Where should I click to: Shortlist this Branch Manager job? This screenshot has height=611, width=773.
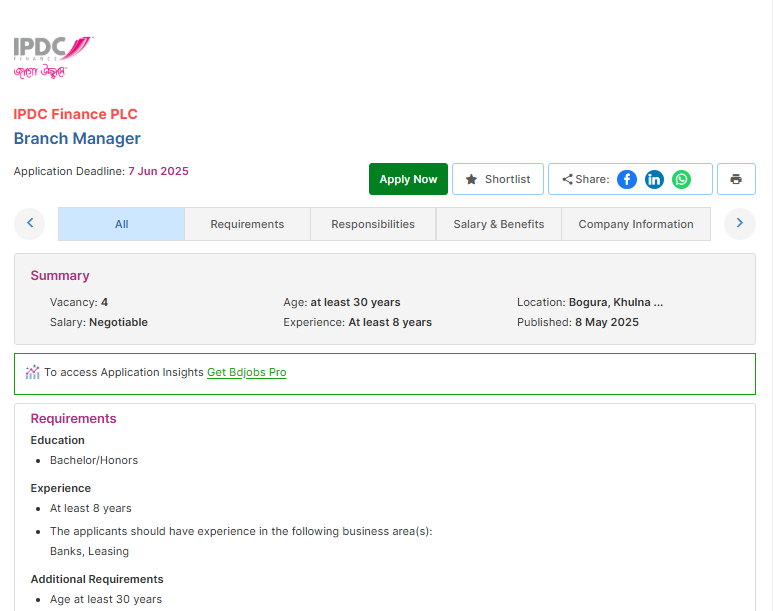498,179
